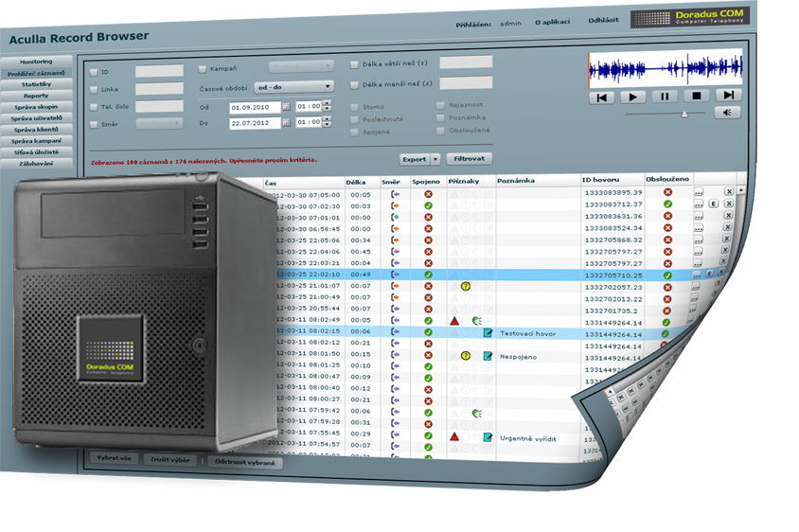Click the Filtrovat button
Viewport: 799px width, 532px height.
tap(470, 158)
